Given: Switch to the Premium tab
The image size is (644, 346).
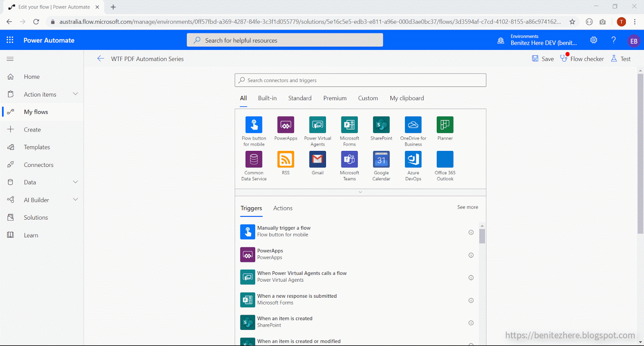Looking at the screenshot, I should click(335, 98).
